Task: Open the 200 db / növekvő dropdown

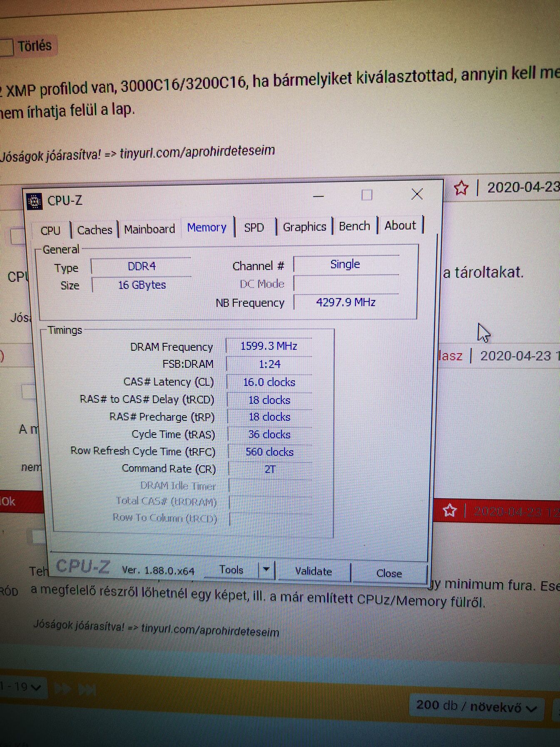Action: [x=477, y=706]
